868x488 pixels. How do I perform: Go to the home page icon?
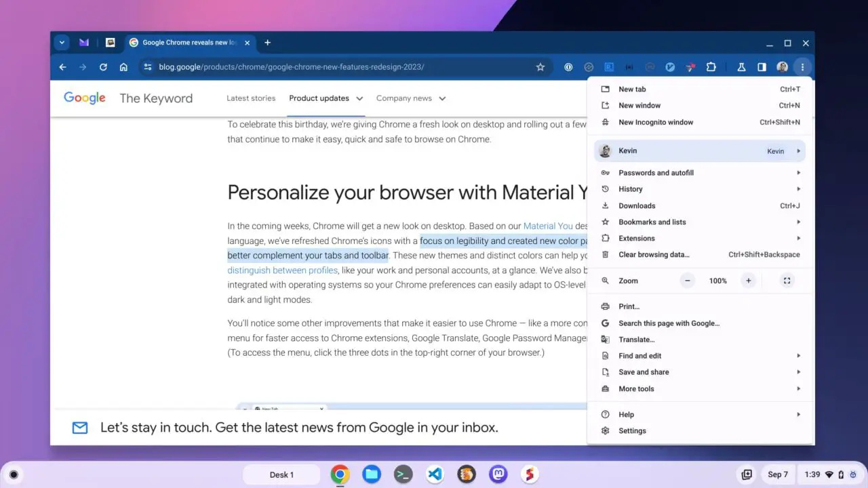[x=123, y=67]
